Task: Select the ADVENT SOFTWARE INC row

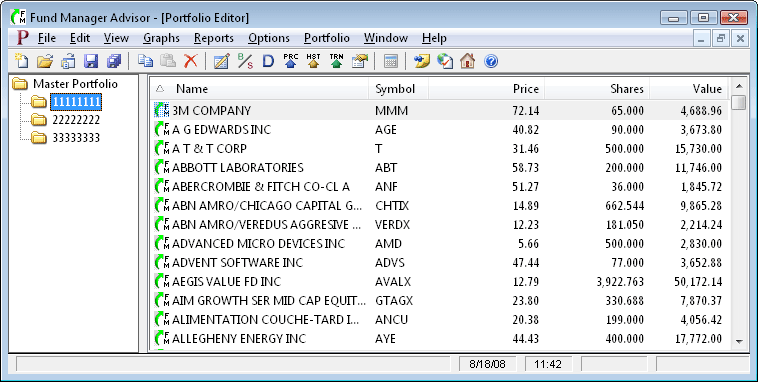Action: pos(440,263)
